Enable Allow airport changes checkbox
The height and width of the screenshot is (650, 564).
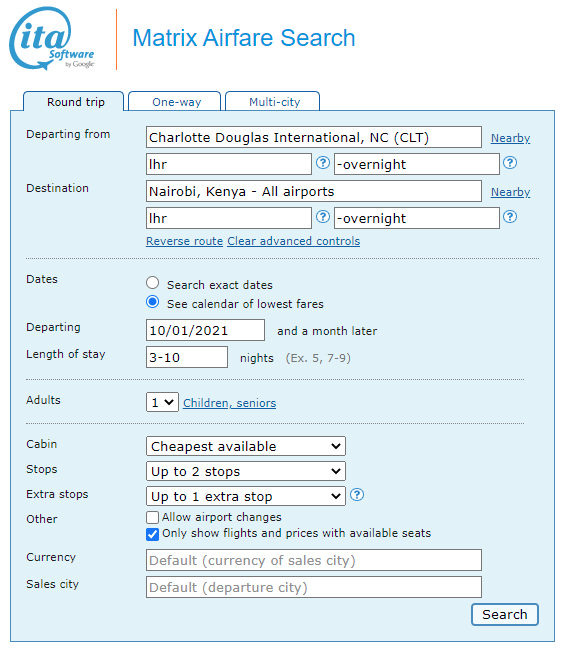(152, 517)
